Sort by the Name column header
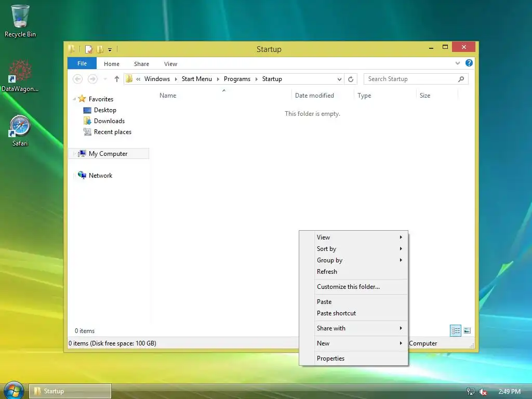This screenshot has width=532, height=399. 224,96
